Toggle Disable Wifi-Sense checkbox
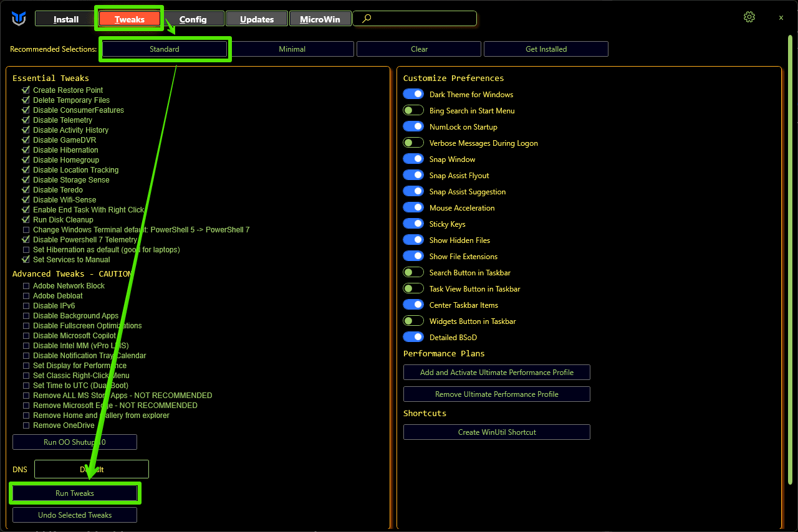The width and height of the screenshot is (798, 532). [x=26, y=200]
